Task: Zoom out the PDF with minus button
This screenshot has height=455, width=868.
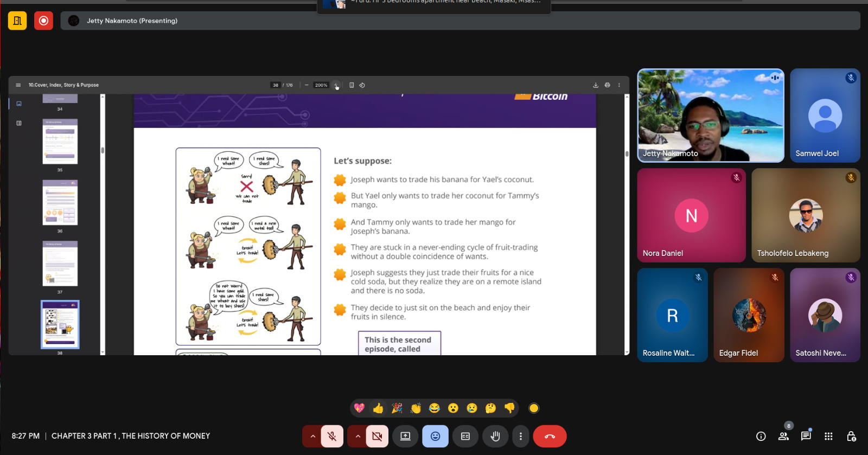Action: point(307,85)
